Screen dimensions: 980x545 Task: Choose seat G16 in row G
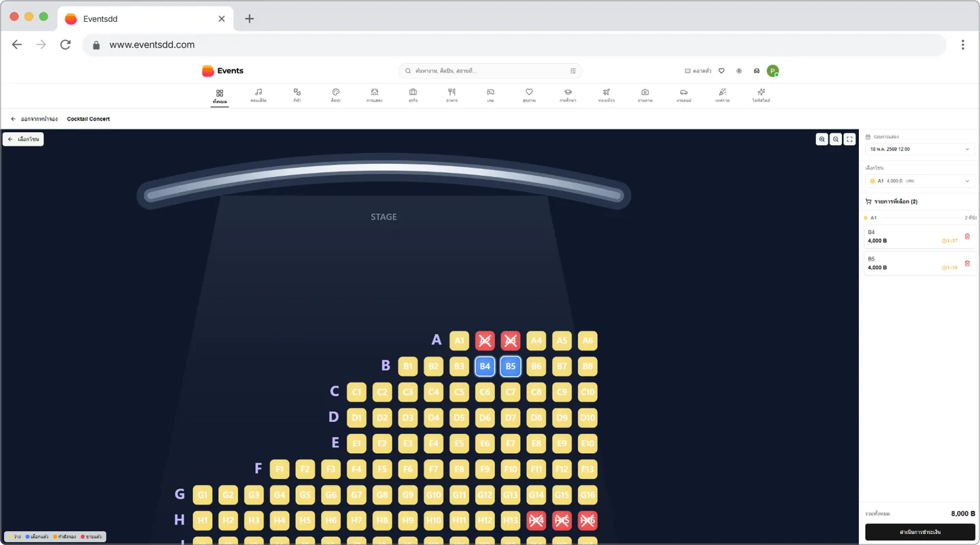pyautogui.click(x=588, y=495)
